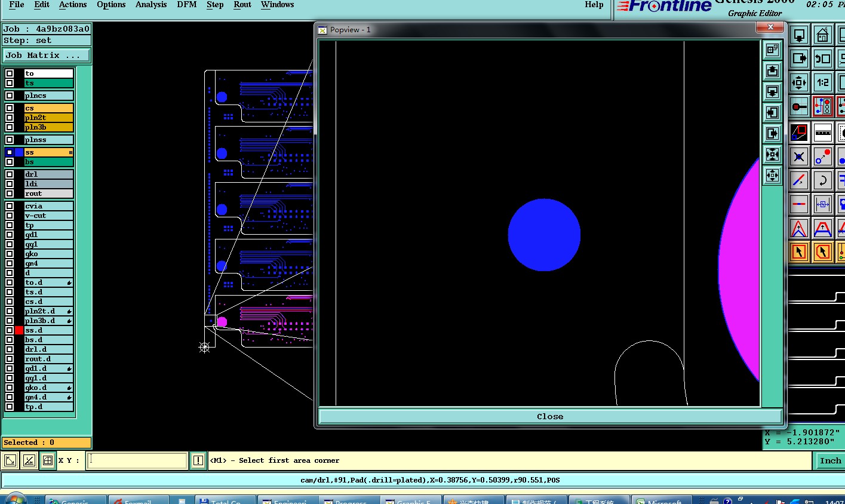Toggle display checkbox for layer 'drl'
Screen dimensions: 845x504
click(10, 174)
